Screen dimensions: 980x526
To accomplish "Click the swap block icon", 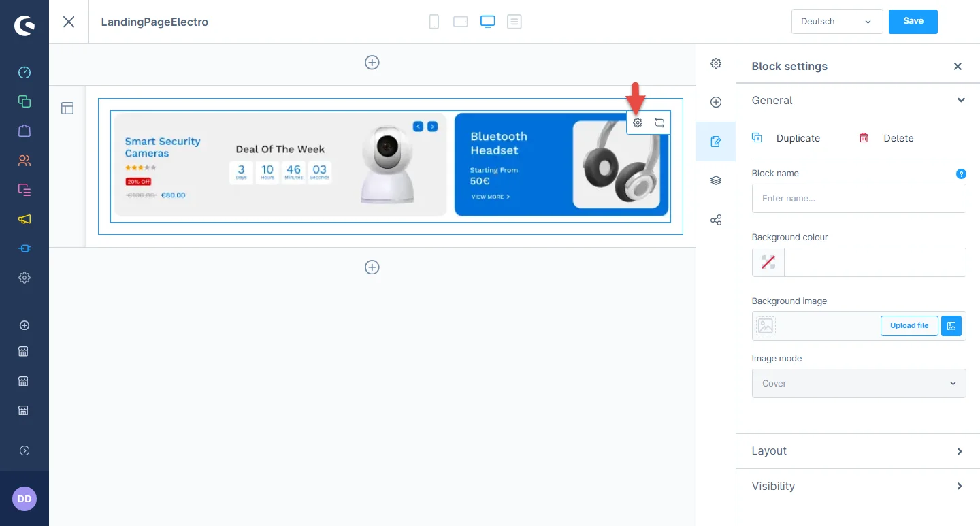I will tap(659, 123).
